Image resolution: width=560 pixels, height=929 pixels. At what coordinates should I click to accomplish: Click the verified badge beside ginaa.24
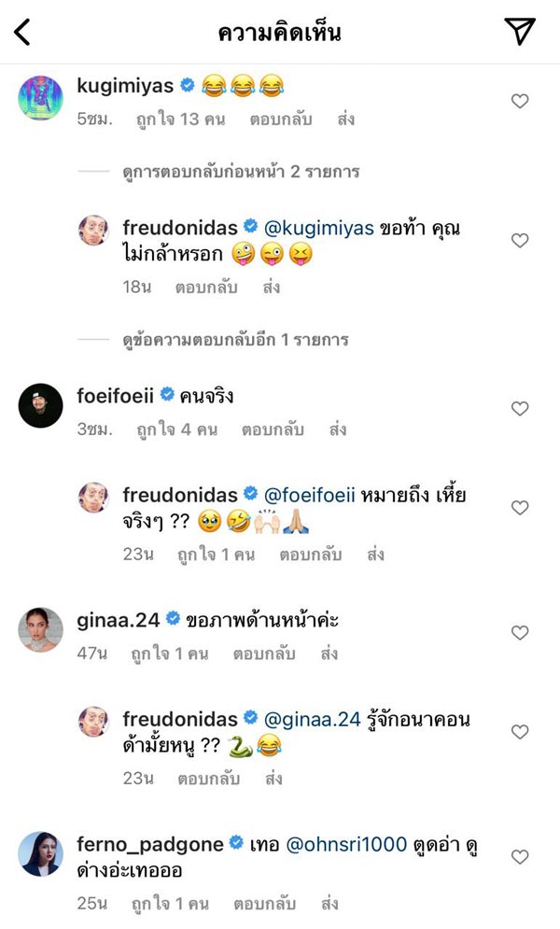click(x=173, y=616)
